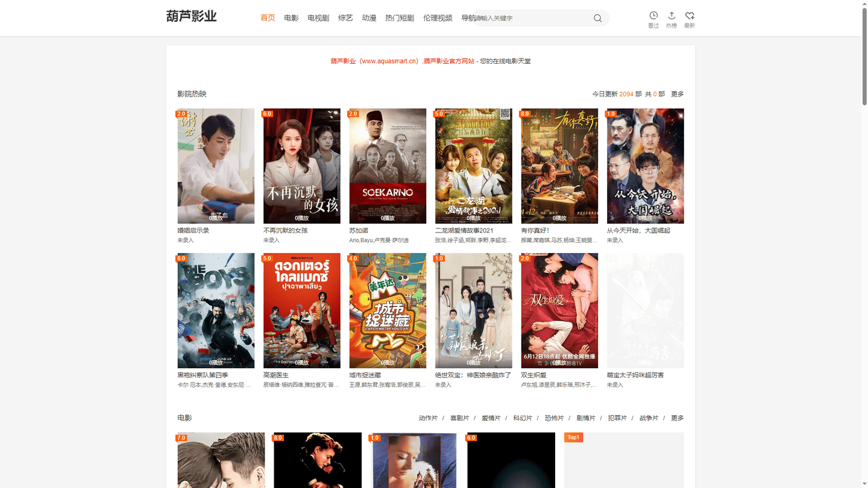The width and height of the screenshot is (868, 488).
Task: Open the Soekarno 苏加诺 poster
Action: coord(388,166)
